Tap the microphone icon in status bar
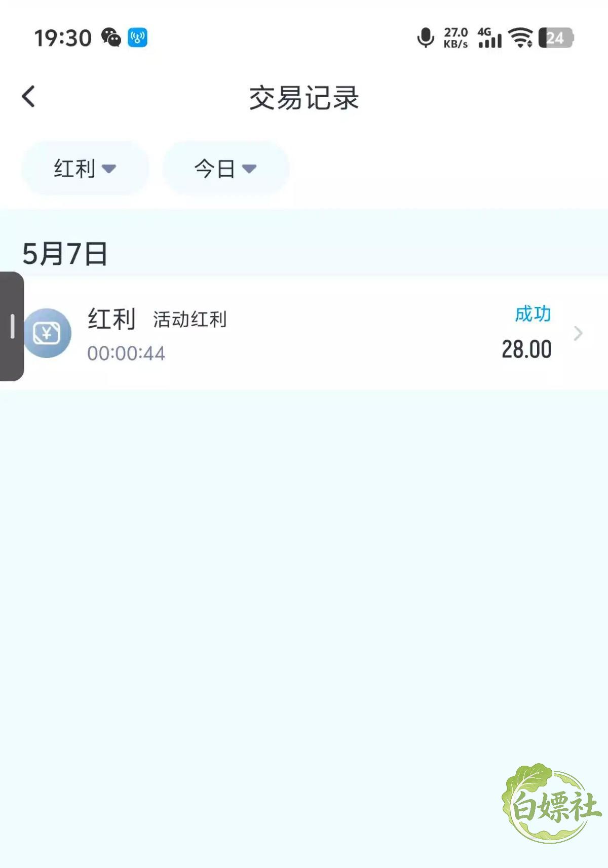 (x=426, y=37)
